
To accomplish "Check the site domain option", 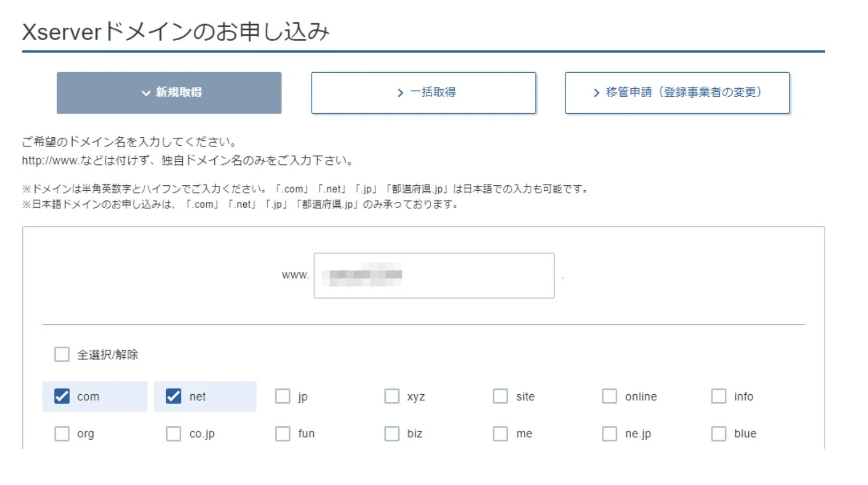I will (x=501, y=396).
